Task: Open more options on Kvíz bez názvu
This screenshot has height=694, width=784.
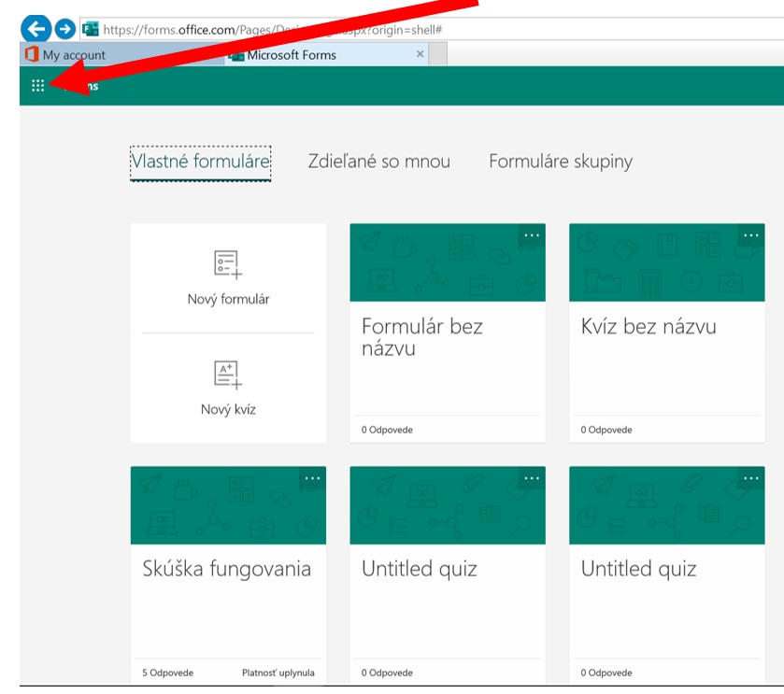Action: pyautogui.click(x=750, y=235)
